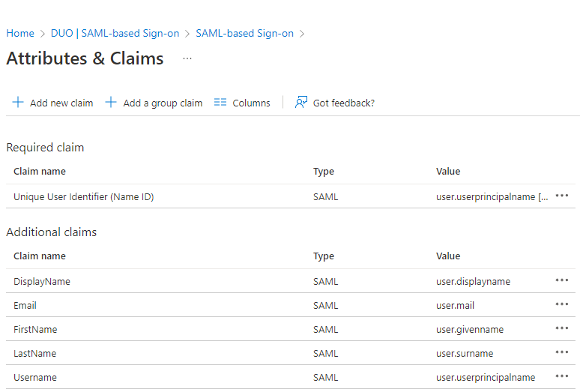Open ellipsis menu for Username claim
The image size is (580, 392).
pyautogui.click(x=562, y=377)
